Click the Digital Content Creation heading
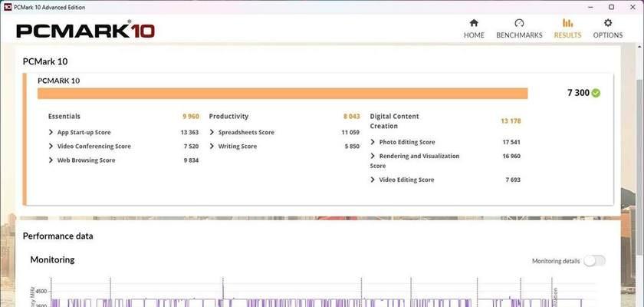 click(x=394, y=121)
